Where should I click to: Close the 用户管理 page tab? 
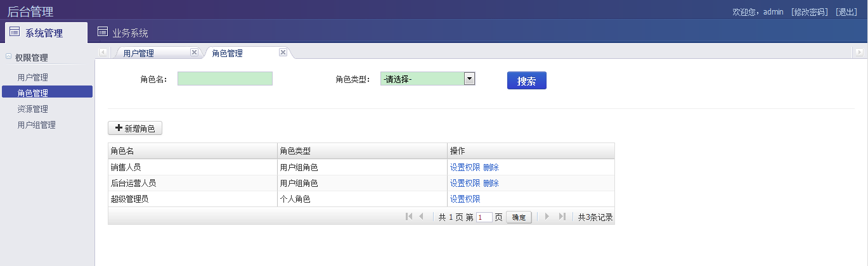click(x=194, y=53)
